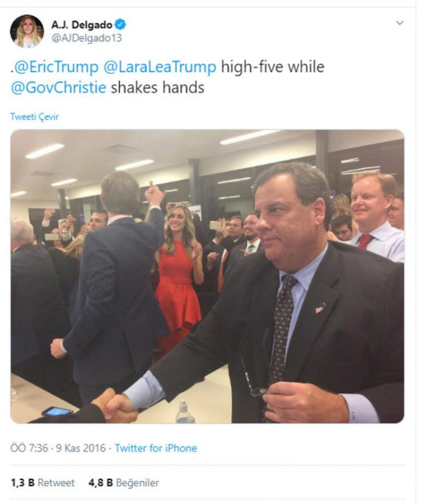Click the blue verified badge icon
The image size is (428, 504).
pos(120,24)
